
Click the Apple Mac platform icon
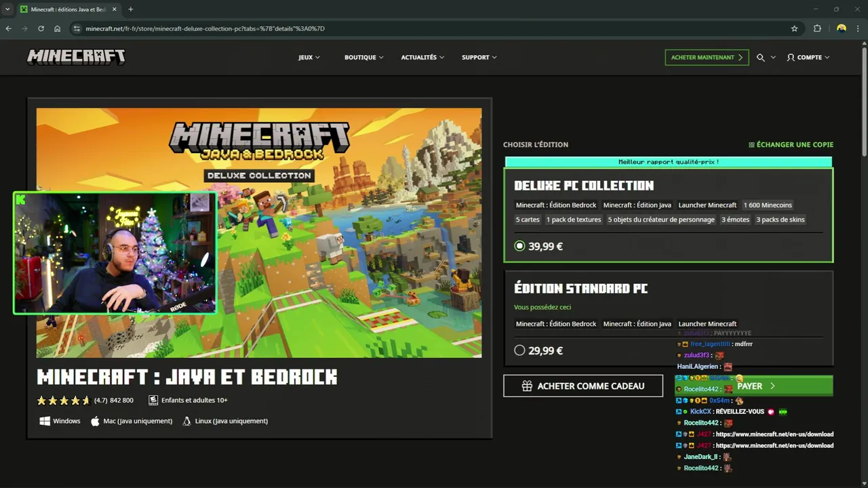pos(95,421)
